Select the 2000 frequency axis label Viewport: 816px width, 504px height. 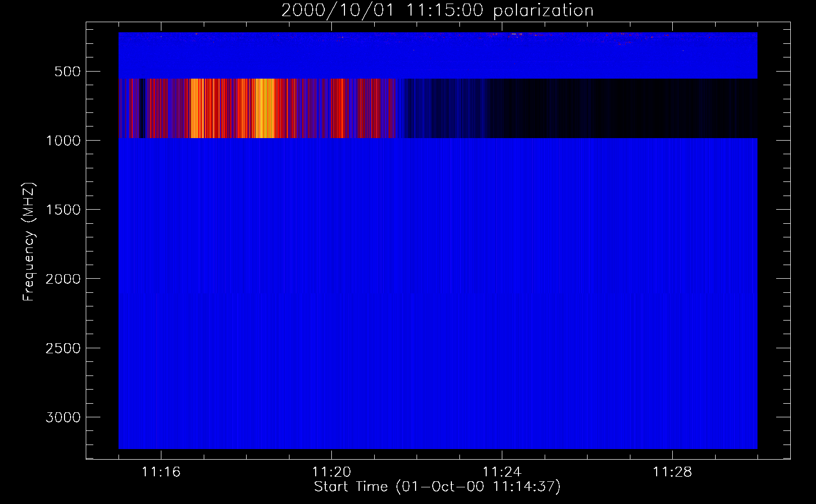click(63, 279)
